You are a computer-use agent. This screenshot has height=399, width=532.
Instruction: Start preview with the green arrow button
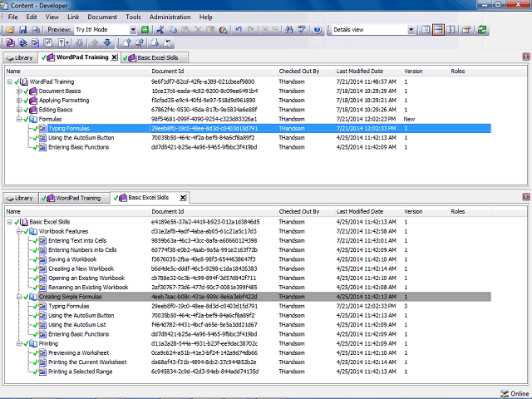[145, 30]
